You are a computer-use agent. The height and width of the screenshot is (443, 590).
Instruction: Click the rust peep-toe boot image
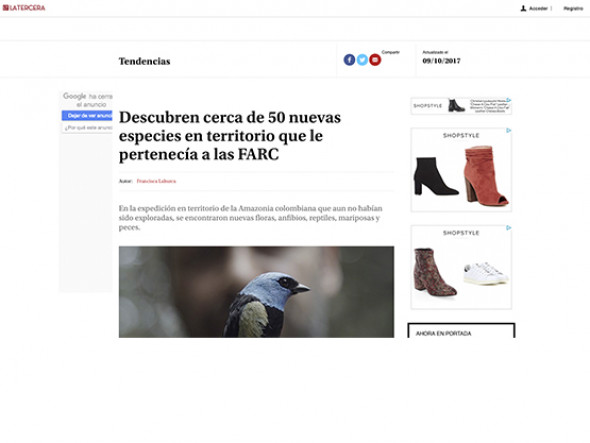coord(486,176)
